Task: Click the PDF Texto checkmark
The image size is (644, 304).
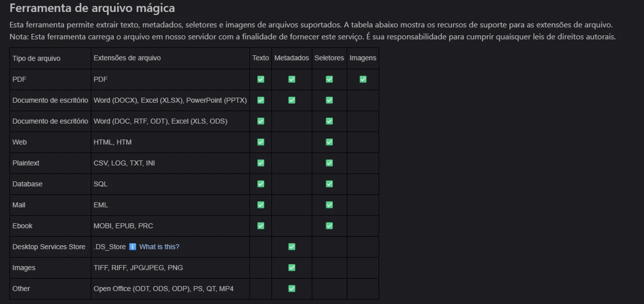Action: (260, 79)
